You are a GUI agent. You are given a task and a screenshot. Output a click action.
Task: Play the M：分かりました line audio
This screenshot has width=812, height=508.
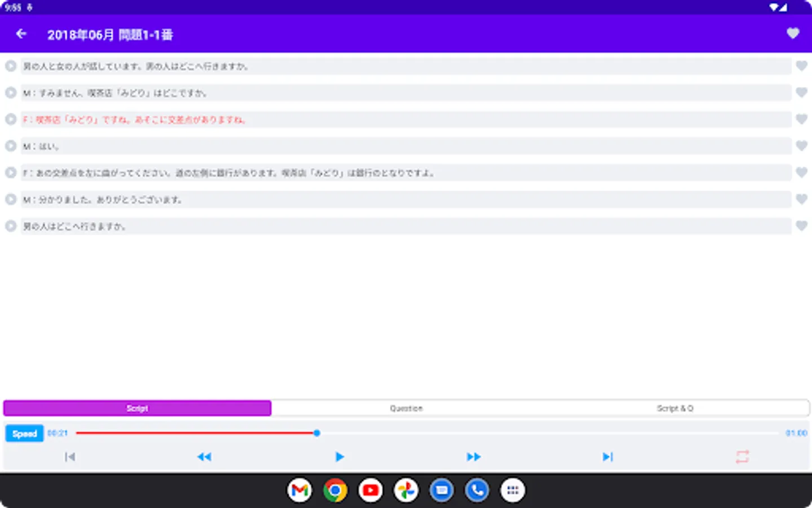tap(10, 199)
